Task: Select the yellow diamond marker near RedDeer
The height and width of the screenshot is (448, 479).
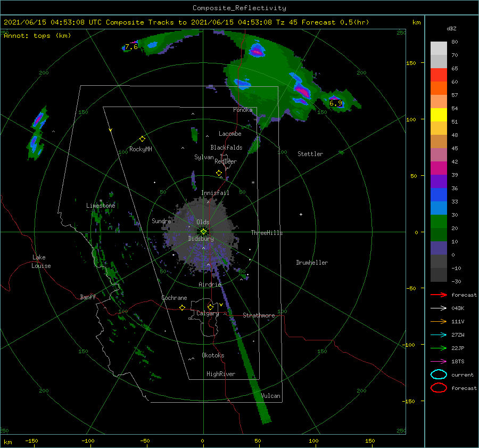Action: [x=219, y=173]
